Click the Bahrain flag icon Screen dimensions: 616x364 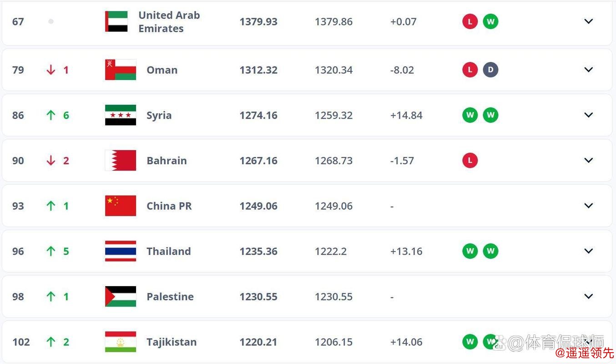[121, 161]
